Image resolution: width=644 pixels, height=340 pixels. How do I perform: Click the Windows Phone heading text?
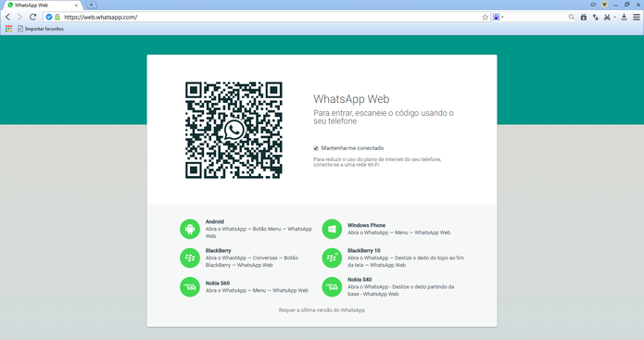[366, 225]
